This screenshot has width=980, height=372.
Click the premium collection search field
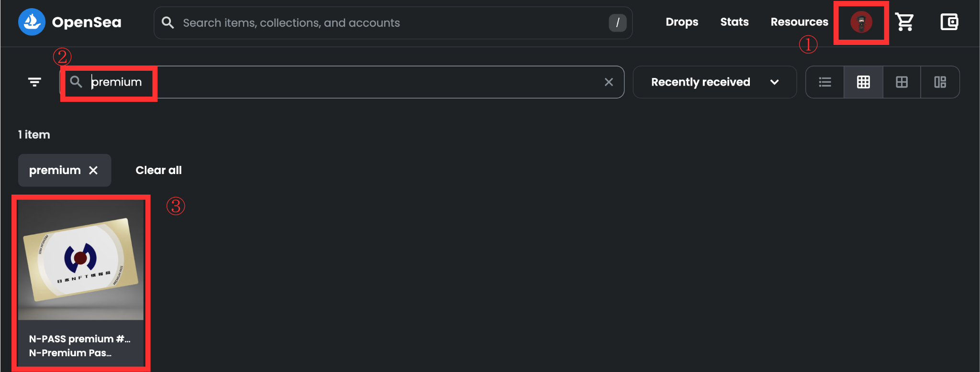(342, 82)
